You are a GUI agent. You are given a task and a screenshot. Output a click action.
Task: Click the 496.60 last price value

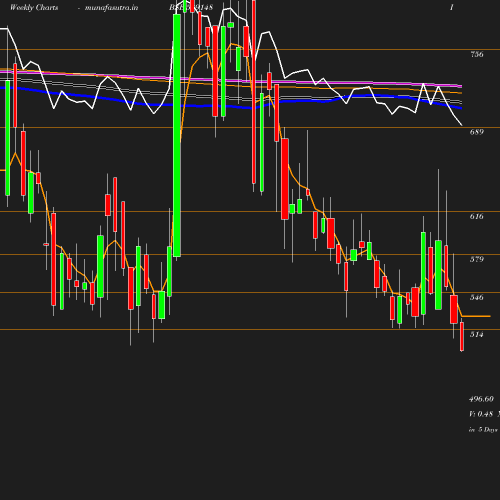[x=481, y=399]
